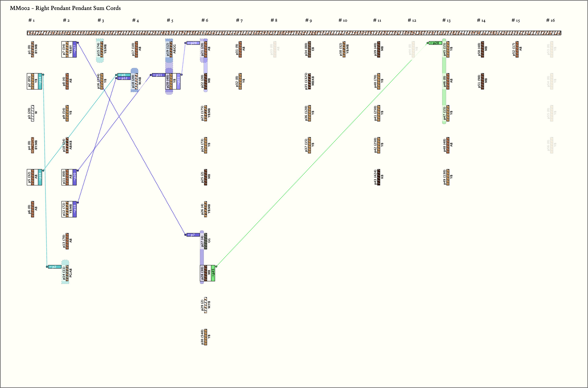588x388 pixels.
Task: Click the faded cord p33 (0)
Action: [275, 49]
